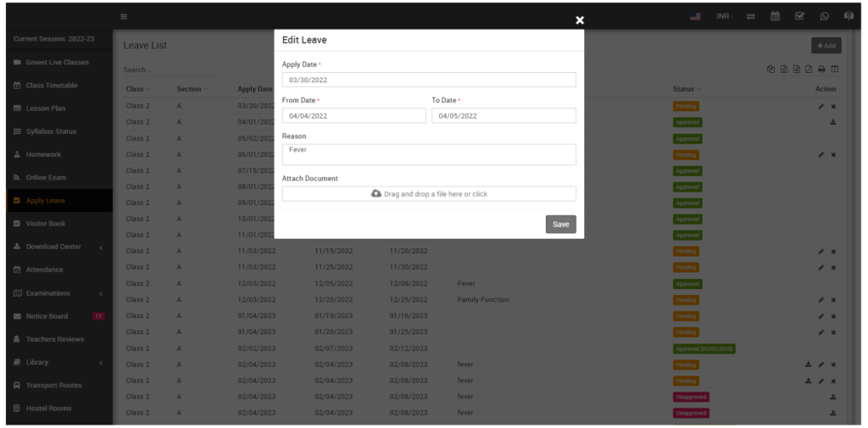Toggle the hamburger sidebar menu icon
This screenshot has width=868, height=428.
coord(124,16)
